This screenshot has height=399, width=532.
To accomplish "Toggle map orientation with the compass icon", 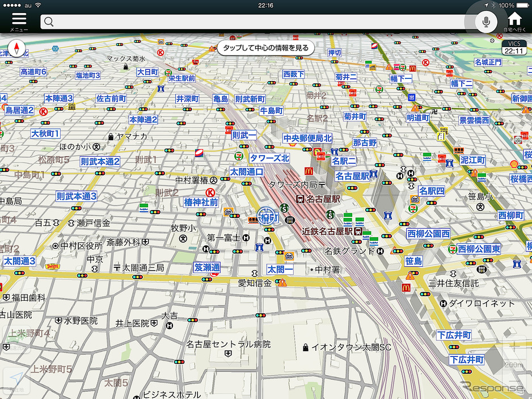I will (16, 49).
